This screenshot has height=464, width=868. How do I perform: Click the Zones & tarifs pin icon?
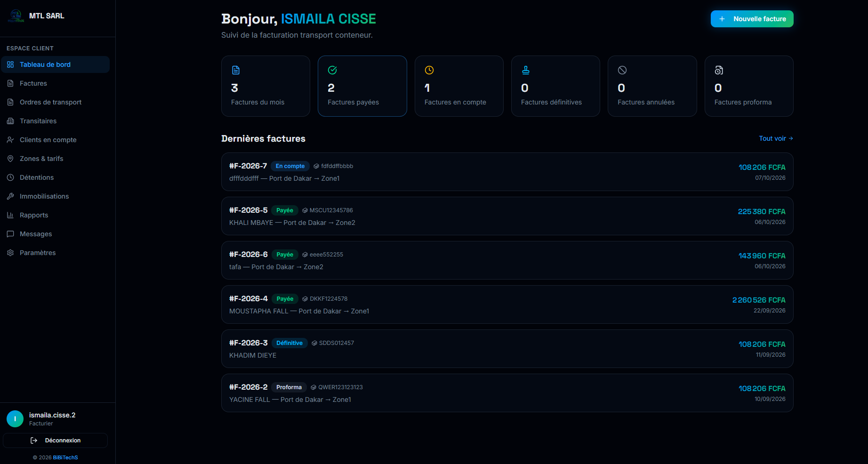click(x=10, y=159)
